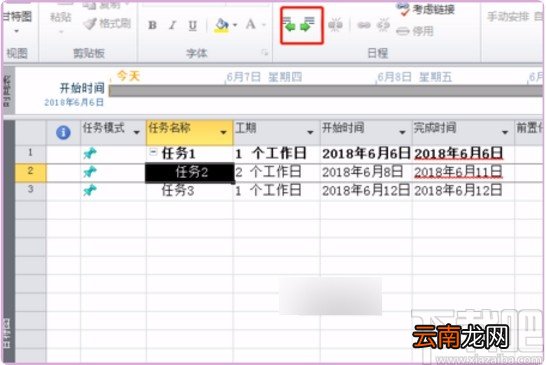The width and height of the screenshot is (546, 365).
Task: Click 任务1 duration cell 1 个工作日
Action: click(x=276, y=154)
